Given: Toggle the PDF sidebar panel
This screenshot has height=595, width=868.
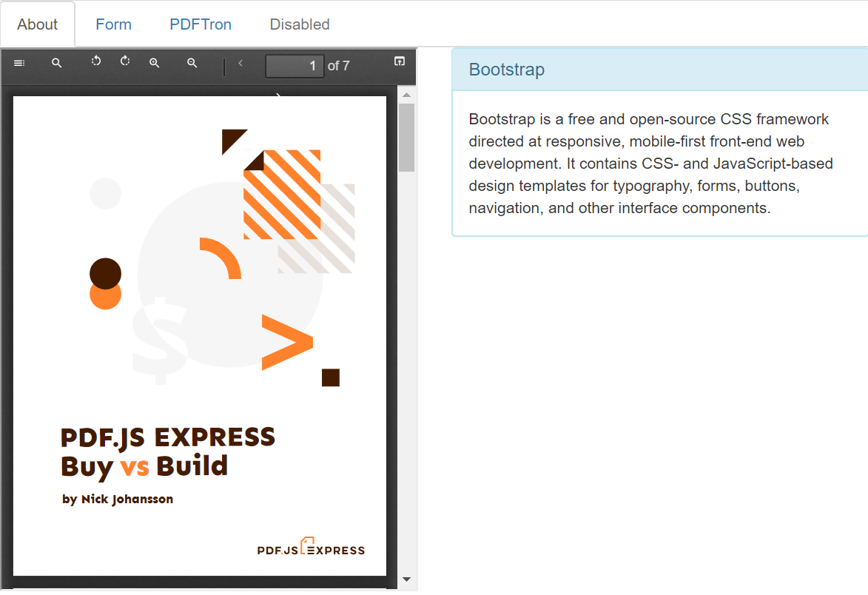Looking at the screenshot, I should [x=19, y=63].
